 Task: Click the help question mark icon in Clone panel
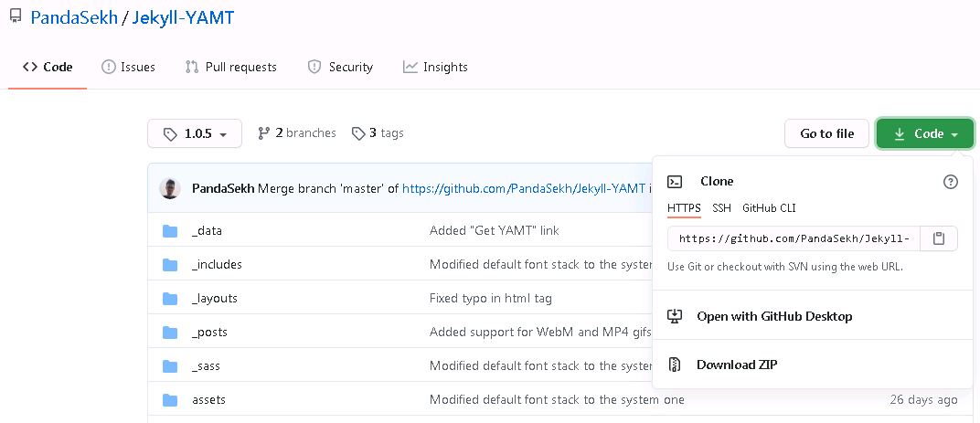(x=950, y=182)
